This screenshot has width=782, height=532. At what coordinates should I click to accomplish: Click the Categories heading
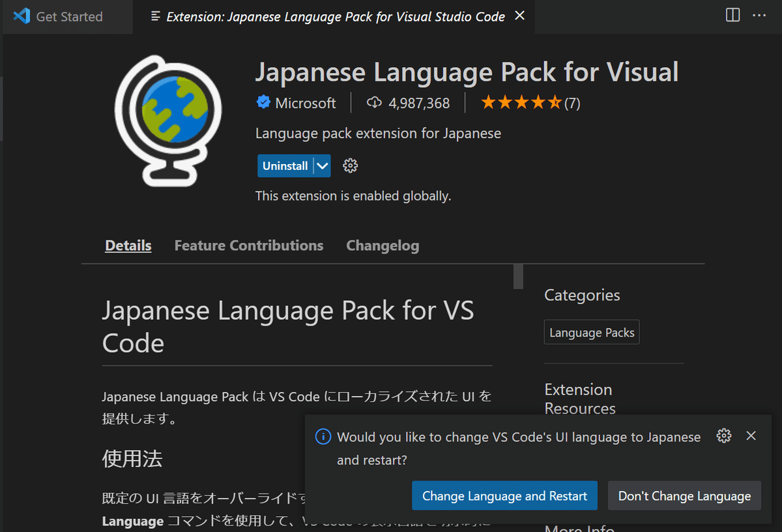[x=582, y=295]
